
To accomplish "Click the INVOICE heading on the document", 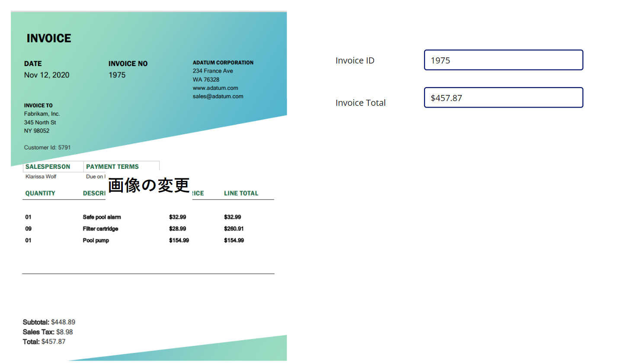I will click(49, 38).
